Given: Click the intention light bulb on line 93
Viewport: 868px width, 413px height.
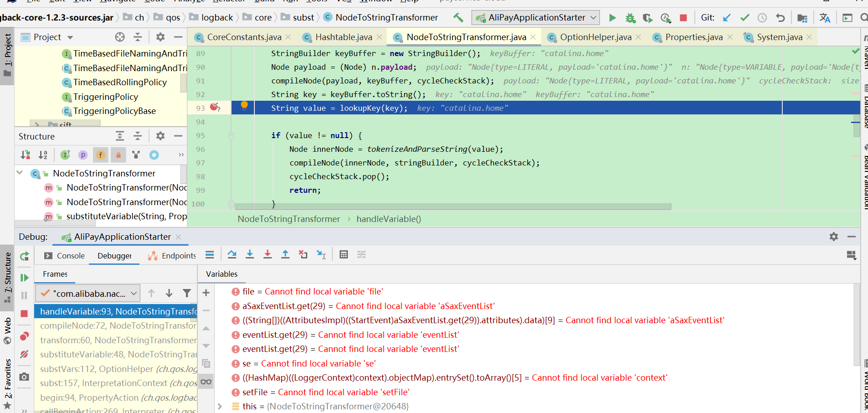Looking at the screenshot, I should click(x=244, y=106).
